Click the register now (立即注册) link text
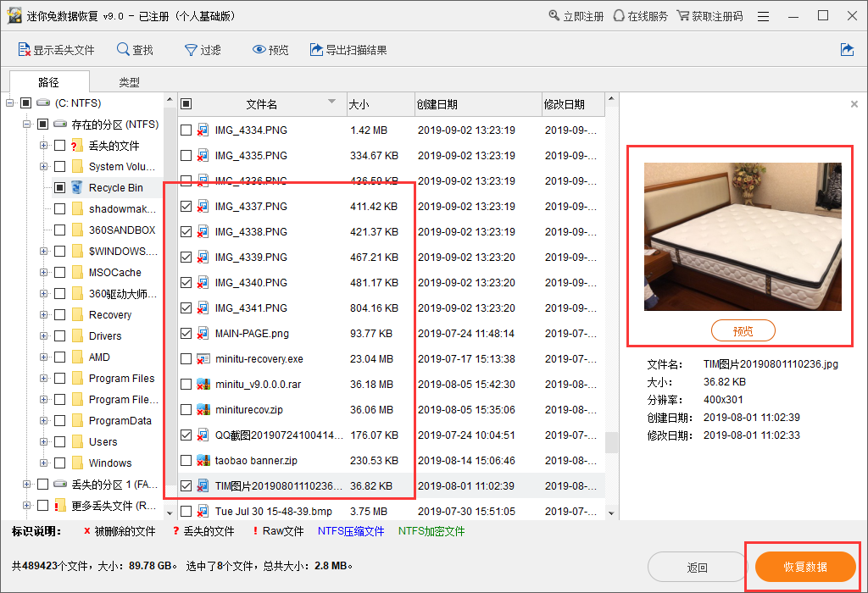Image resolution: width=868 pixels, height=593 pixels. [583, 17]
